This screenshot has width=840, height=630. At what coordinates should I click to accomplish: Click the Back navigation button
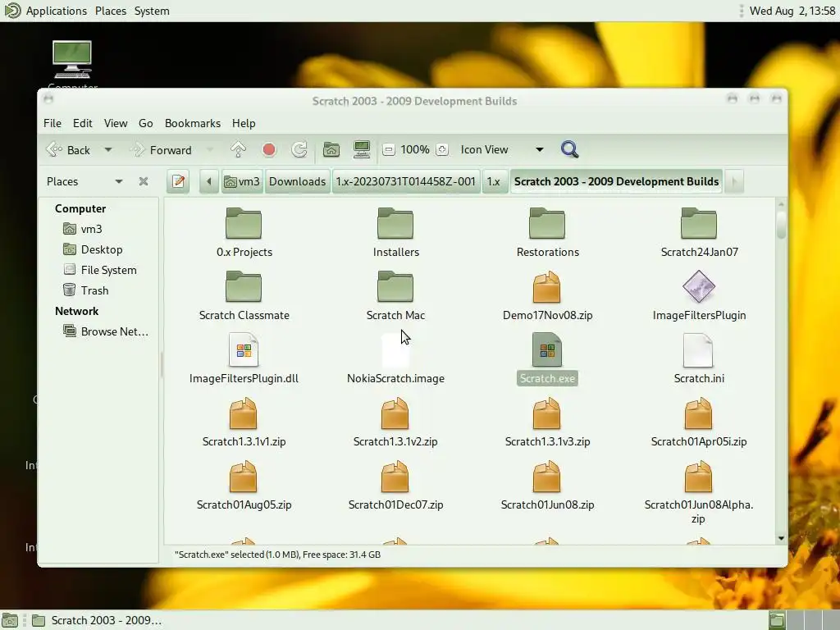pyautogui.click(x=69, y=149)
